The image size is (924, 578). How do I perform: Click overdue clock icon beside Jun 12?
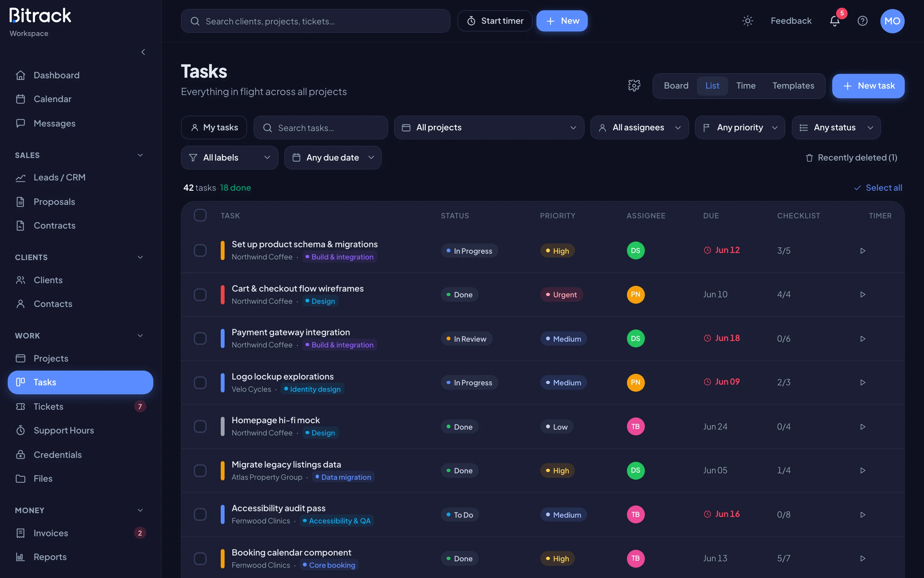(707, 250)
